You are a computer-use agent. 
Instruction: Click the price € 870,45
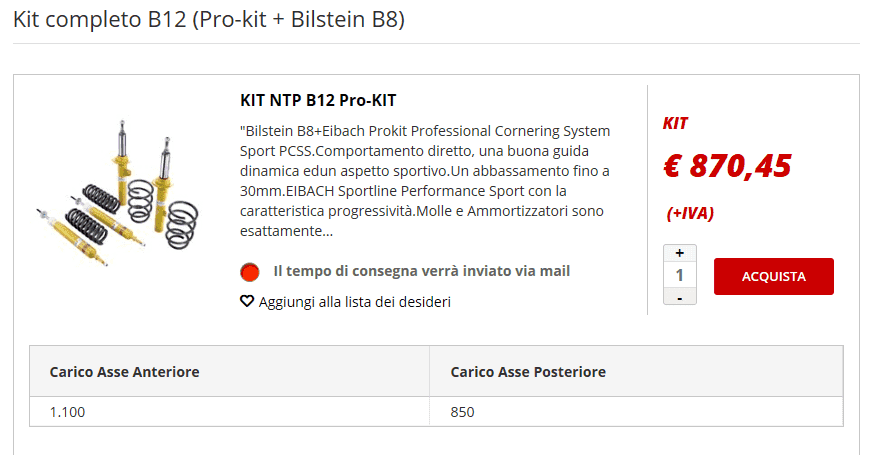pyautogui.click(x=727, y=166)
